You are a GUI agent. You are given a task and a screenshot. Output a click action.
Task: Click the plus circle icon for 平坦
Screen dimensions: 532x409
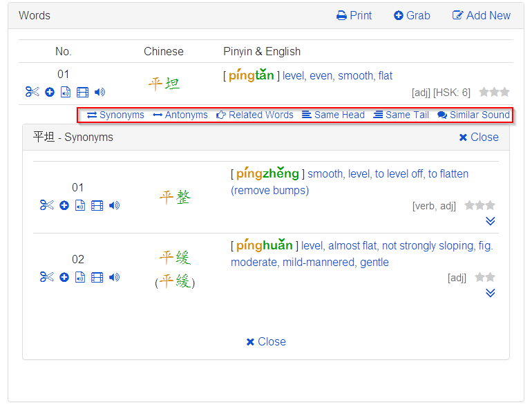pos(50,92)
